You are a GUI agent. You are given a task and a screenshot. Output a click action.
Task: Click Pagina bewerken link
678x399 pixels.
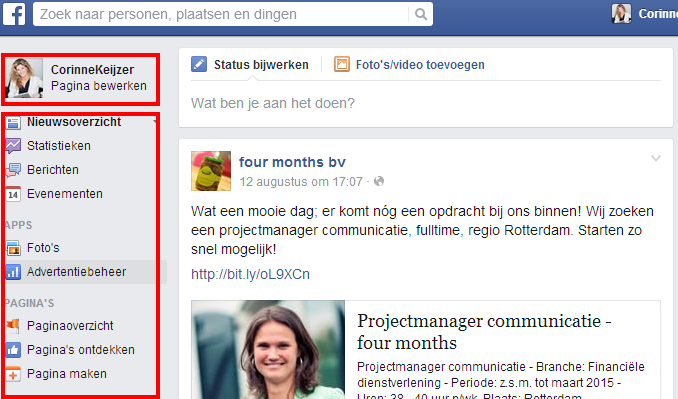point(99,86)
